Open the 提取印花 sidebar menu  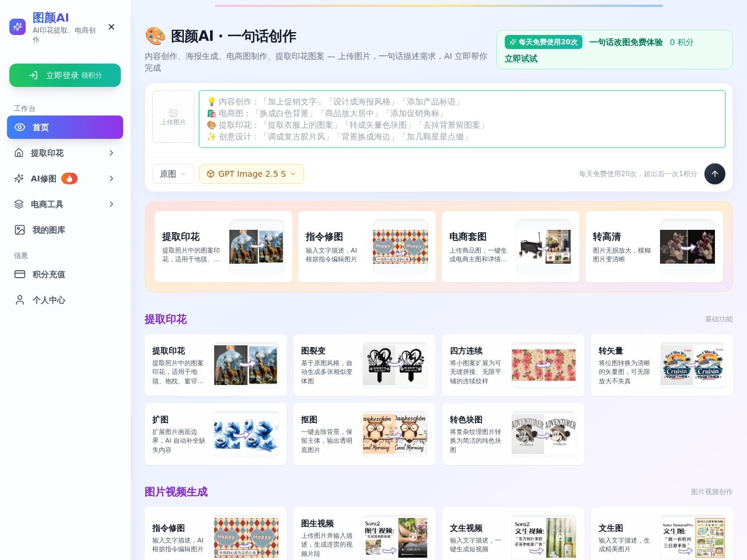(65, 153)
